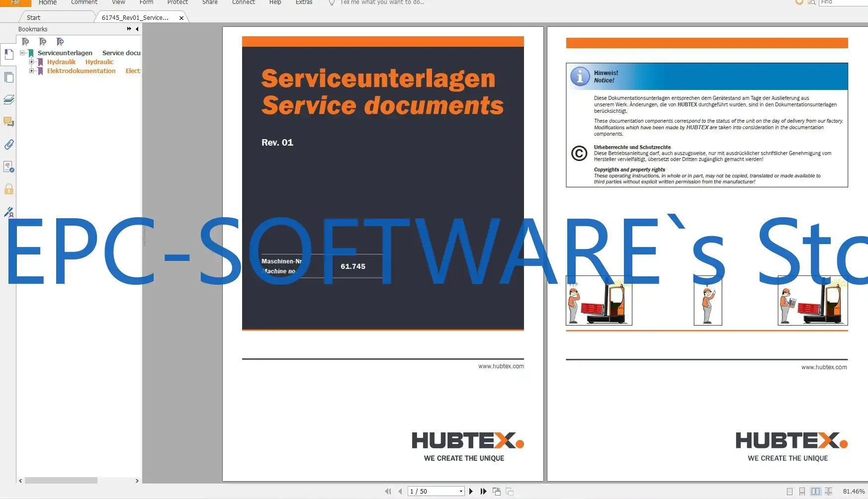Open the Digital Signatures panel icon
This screenshot has width=868, height=499.
click(x=8, y=167)
